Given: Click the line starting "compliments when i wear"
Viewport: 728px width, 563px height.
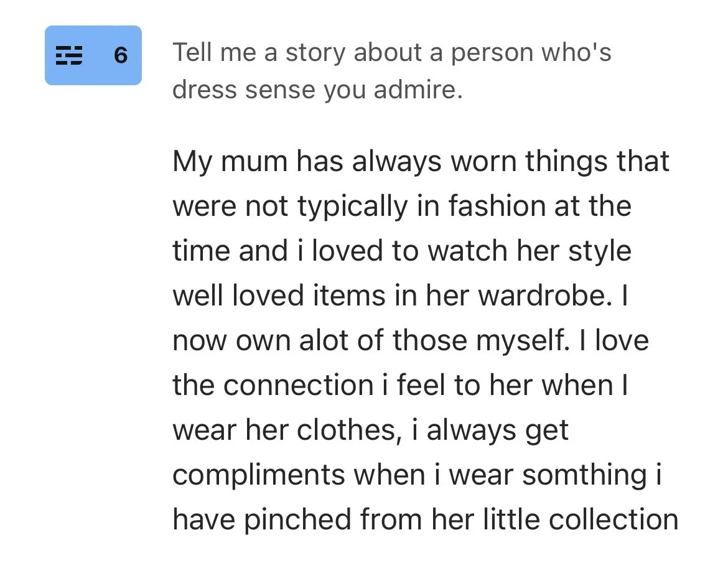Looking at the screenshot, I should tap(416, 475).
